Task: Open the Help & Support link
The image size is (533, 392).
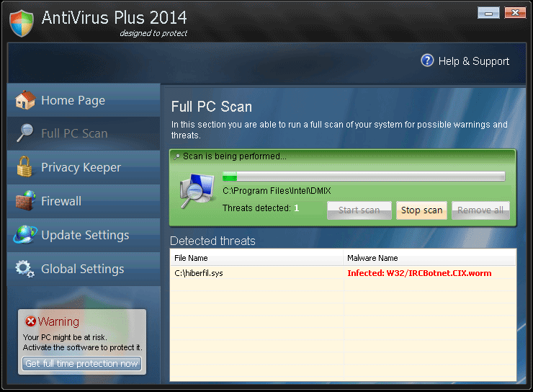Action: tap(473, 61)
